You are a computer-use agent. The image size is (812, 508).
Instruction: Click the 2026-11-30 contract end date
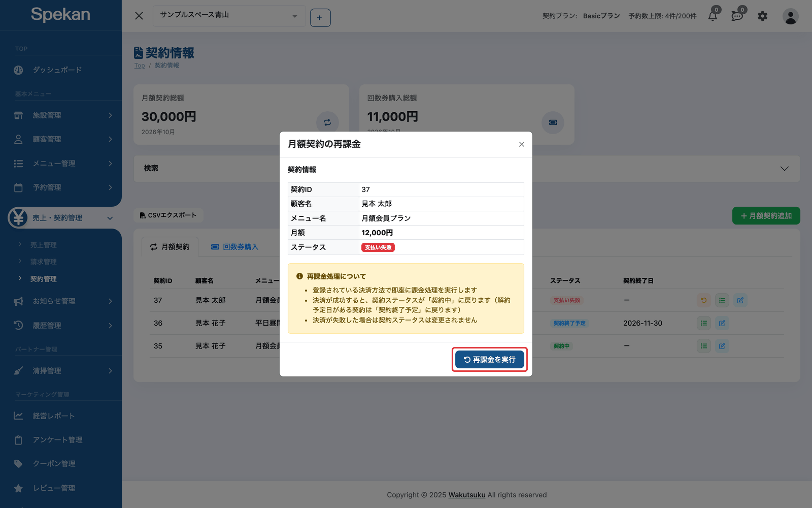pyautogui.click(x=642, y=323)
